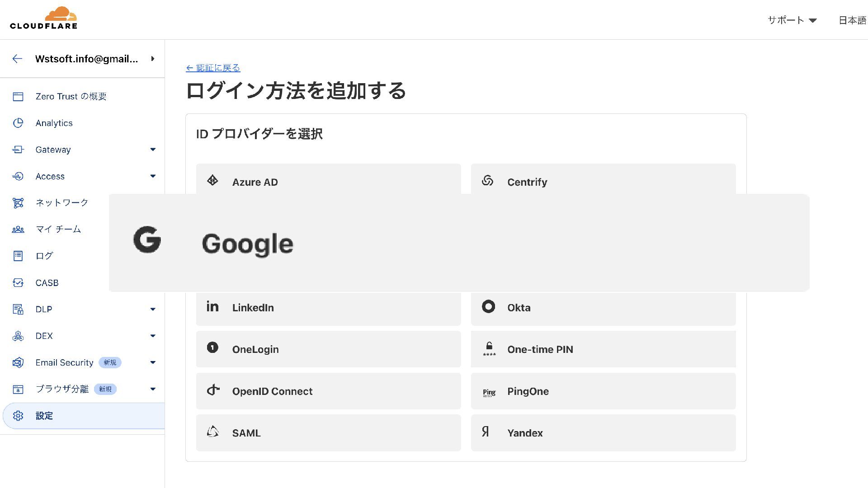Image resolution: width=868 pixels, height=488 pixels.
Task: Go back via 認証に戻る link
Action: (x=213, y=68)
